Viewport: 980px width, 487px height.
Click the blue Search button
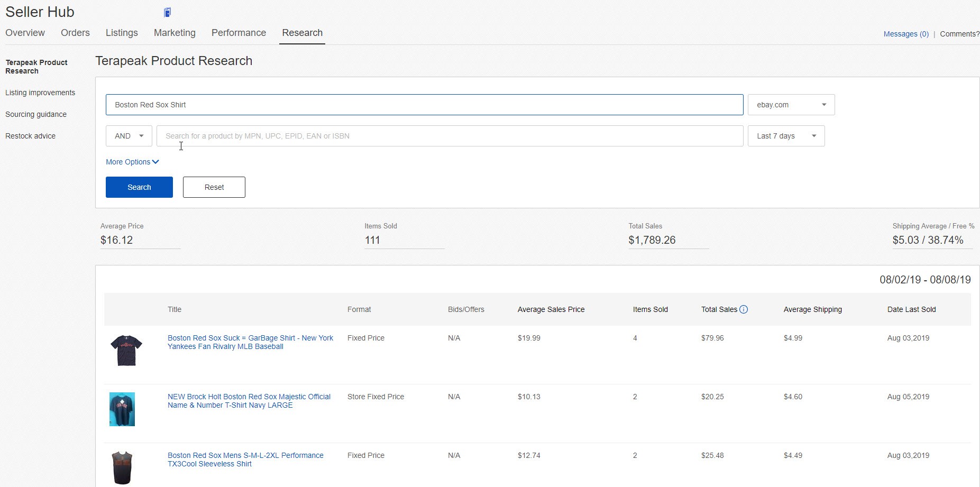pos(139,187)
